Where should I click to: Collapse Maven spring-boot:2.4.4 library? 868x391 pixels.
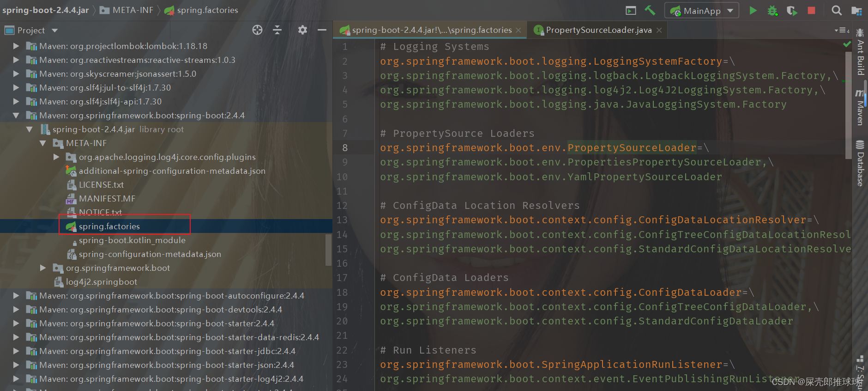point(16,116)
